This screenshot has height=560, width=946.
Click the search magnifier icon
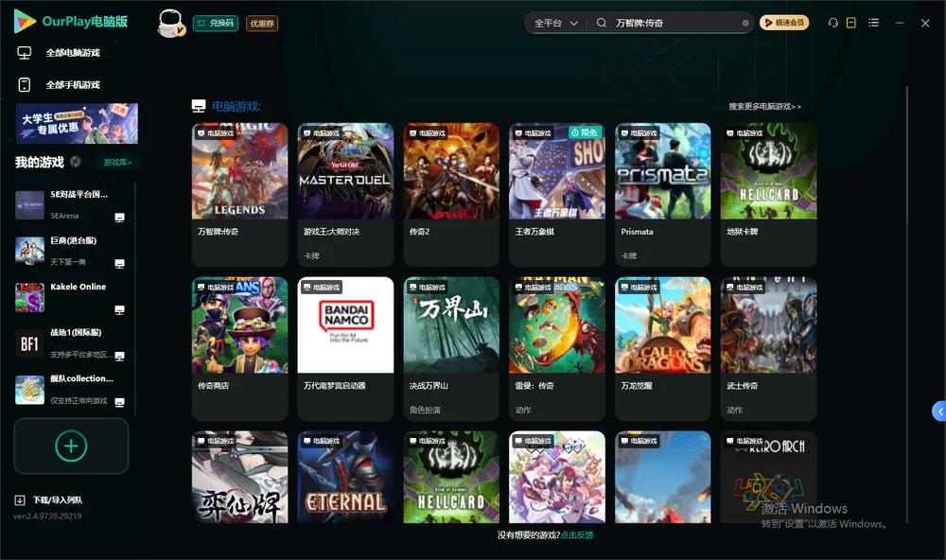[x=602, y=23]
